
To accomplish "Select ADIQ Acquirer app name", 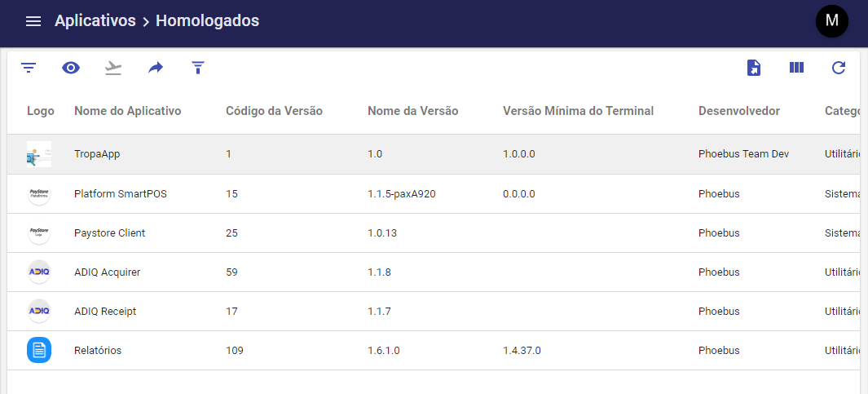I will click(108, 272).
